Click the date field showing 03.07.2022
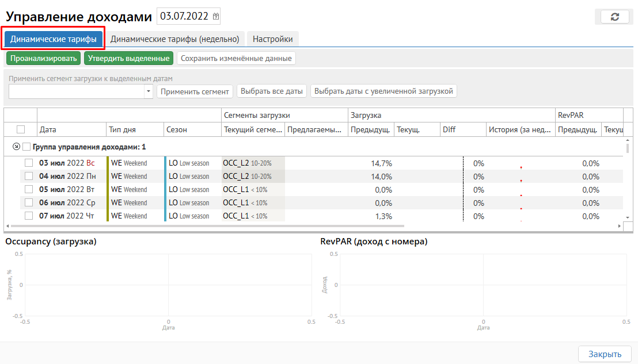This screenshot has width=638, height=364. click(x=185, y=17)
